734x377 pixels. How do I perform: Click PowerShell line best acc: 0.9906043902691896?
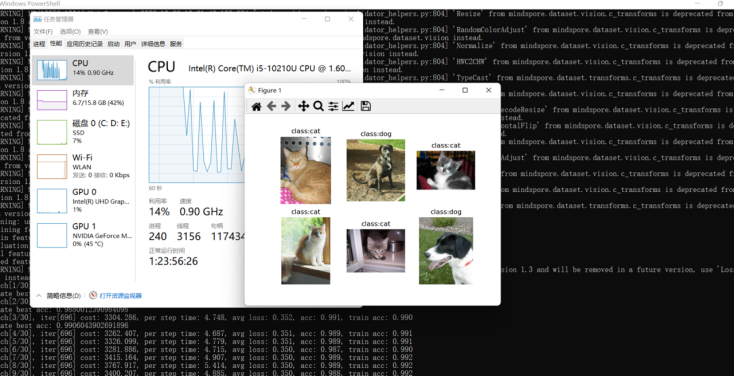pos(64,325)
